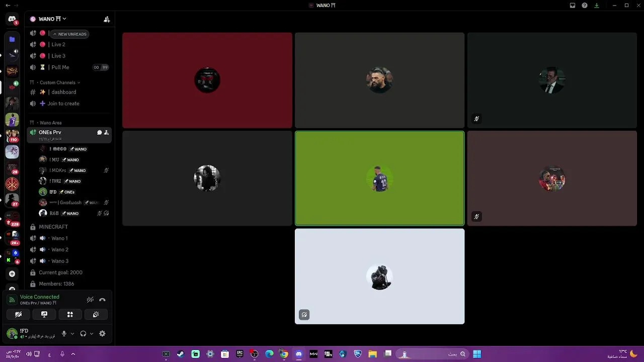Open Steam from the taskbar
This screenshot has height=362, width=644.
coord(181,354)
